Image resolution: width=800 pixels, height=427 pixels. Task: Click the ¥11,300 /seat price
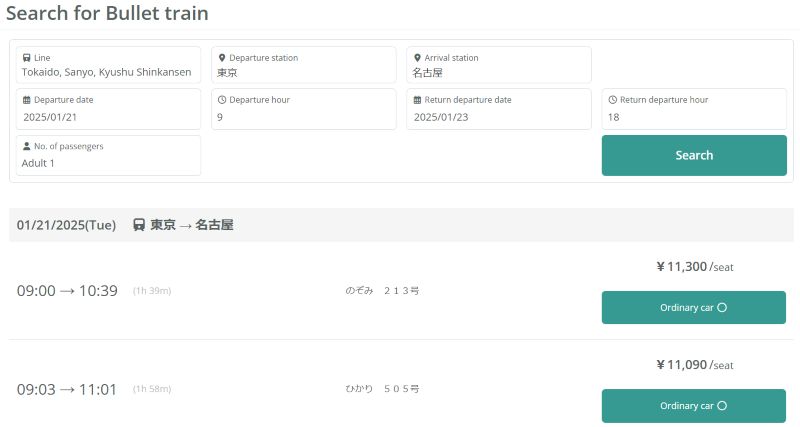[x=695, y=267]
